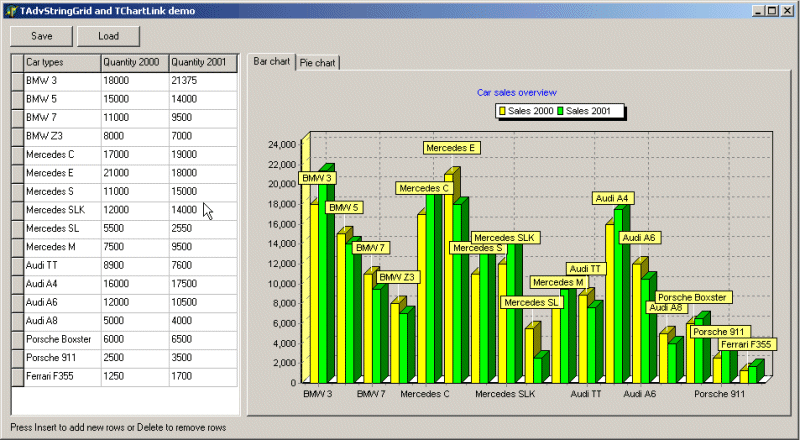Click the Audi A4 chart data label

tap(612, 198)
